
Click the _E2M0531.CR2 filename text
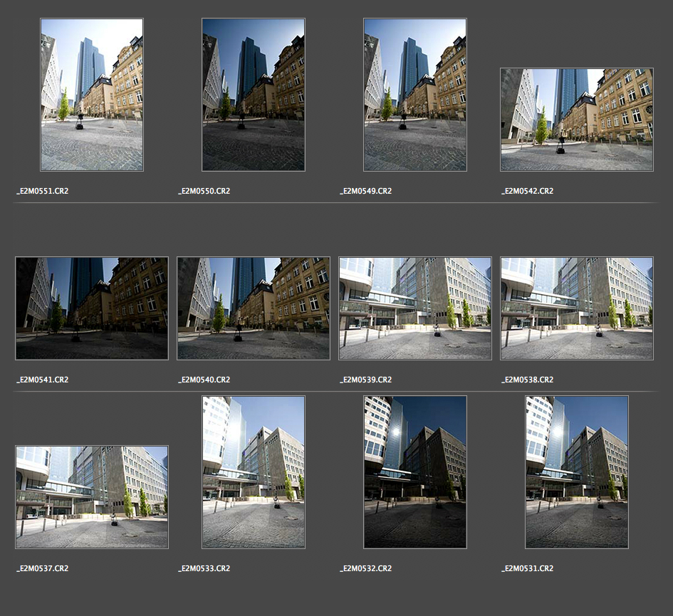(527, 568)
